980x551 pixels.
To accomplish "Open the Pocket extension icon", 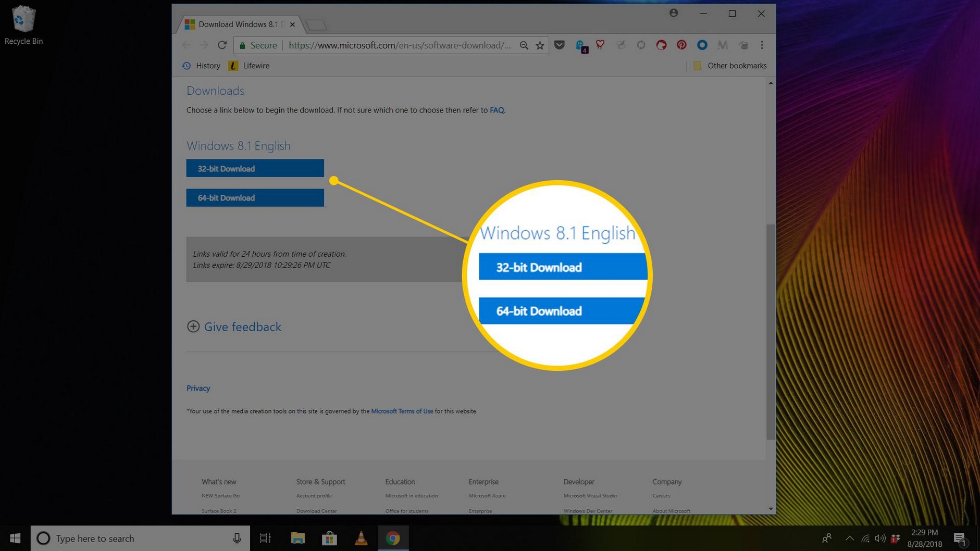I will point(560,45).
